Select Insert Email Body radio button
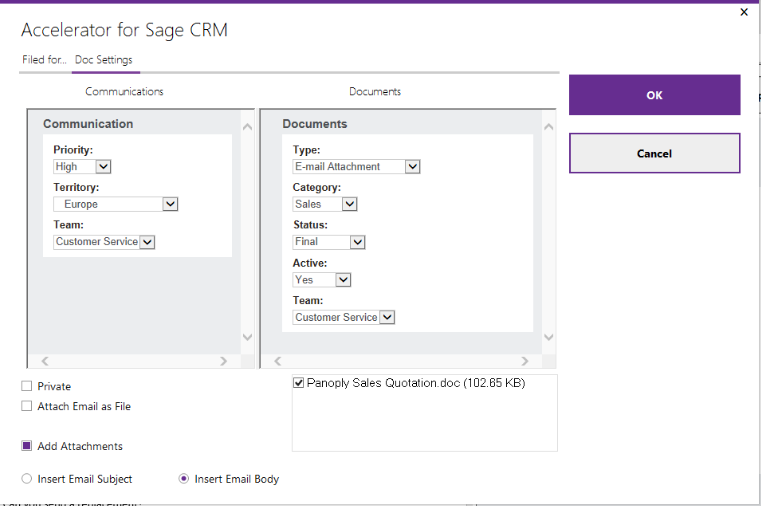The height and width of the screenshot is (506, 761). tap(184, 479)
